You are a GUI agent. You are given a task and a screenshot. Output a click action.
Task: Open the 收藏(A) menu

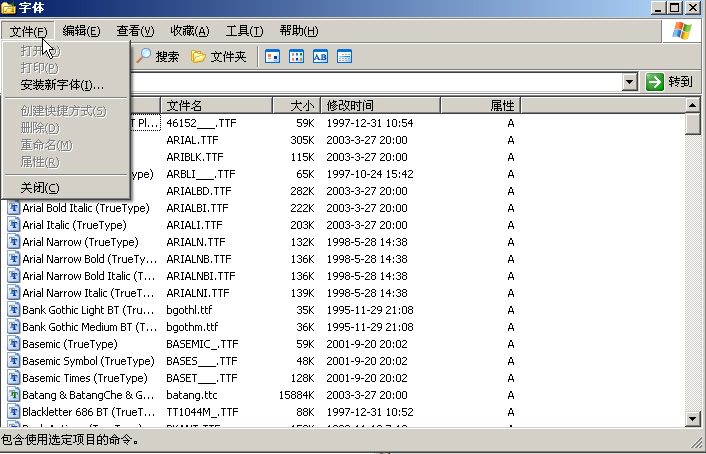(190, 31)
